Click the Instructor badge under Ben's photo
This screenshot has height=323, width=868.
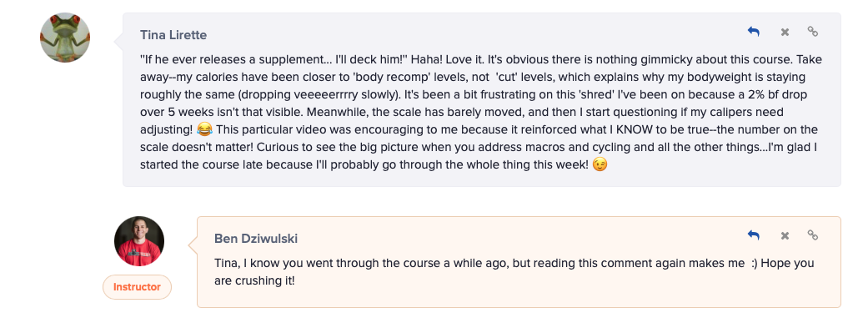[x=137, y=287]
